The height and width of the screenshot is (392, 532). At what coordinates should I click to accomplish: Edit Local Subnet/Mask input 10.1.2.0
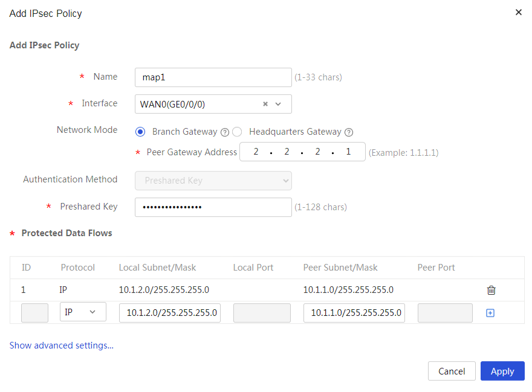[170, 313]
